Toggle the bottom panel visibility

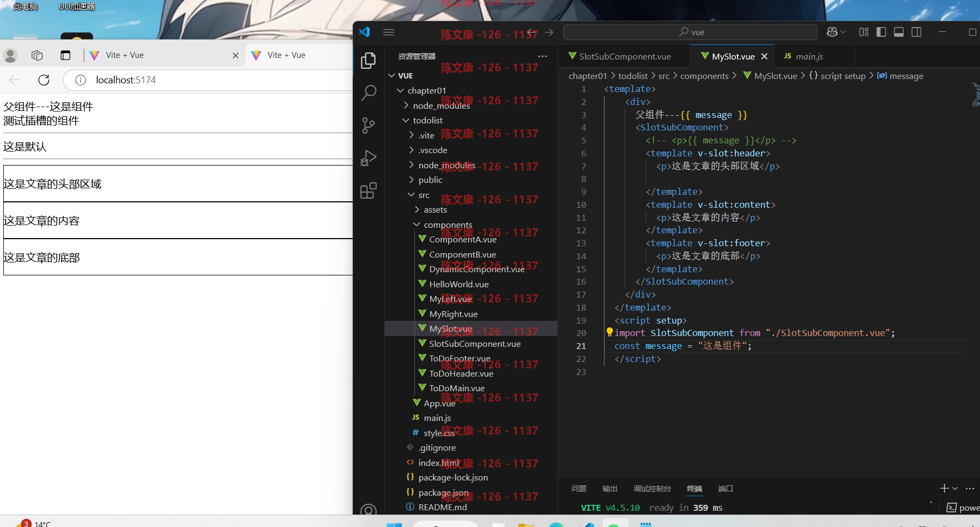(x=899, y=32)
